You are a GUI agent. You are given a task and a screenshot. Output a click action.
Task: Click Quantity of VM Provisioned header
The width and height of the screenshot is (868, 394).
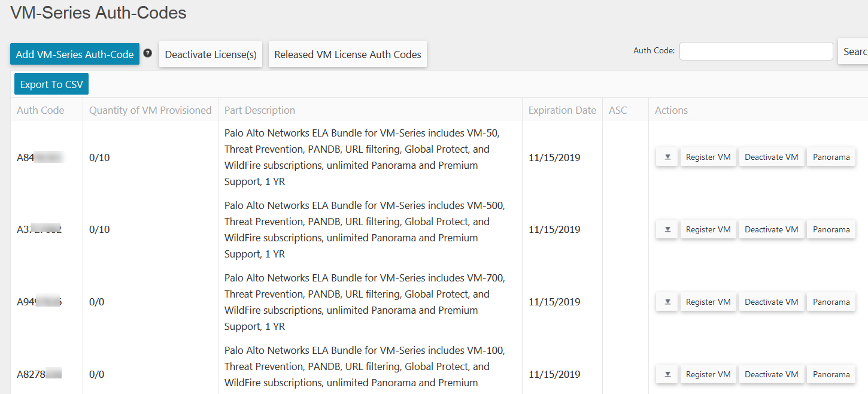[x=150, y=110]
